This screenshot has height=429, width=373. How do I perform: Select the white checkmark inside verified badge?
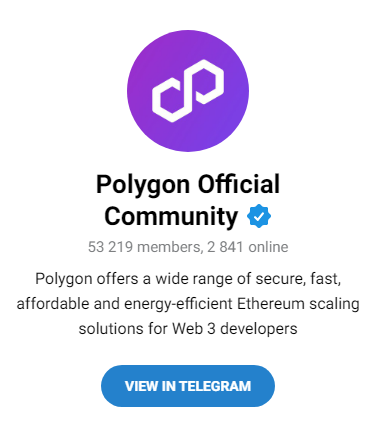click(259, 217)
